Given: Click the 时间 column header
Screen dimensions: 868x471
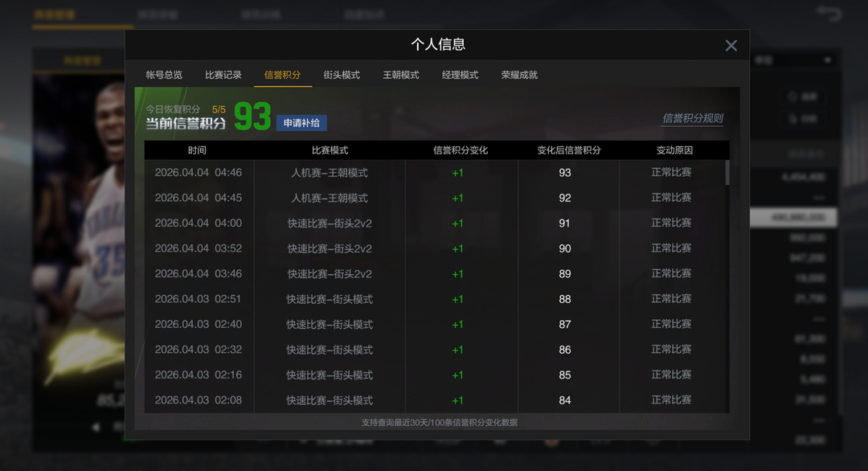Looking at the screenshot, I should pyautogui.click(x=197, y=150).
